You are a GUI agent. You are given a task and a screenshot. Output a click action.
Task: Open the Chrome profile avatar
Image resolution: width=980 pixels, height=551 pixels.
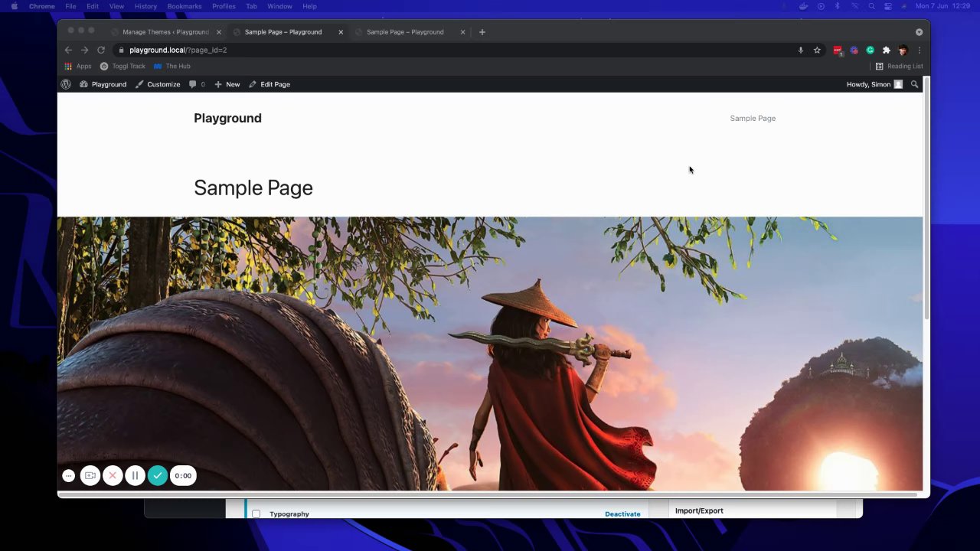903,50
